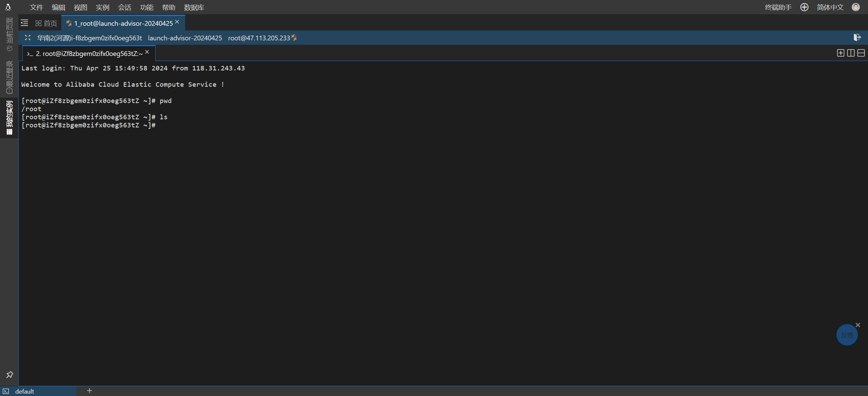
Task: Switch to the 首页 tab
Action: pos(46,23)
